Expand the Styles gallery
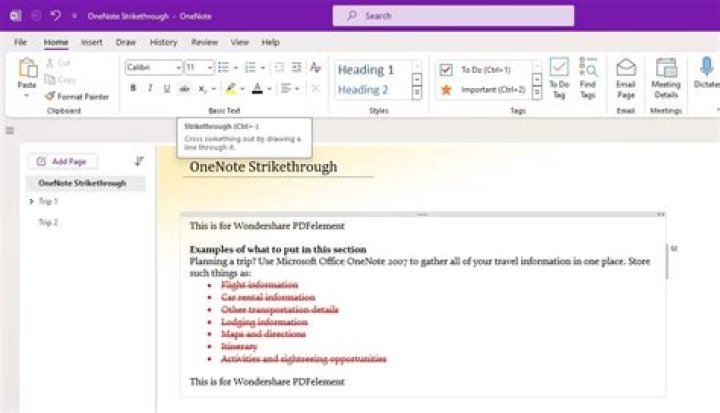Viewport: 720px width, 413px height. [x=416, y=93]
